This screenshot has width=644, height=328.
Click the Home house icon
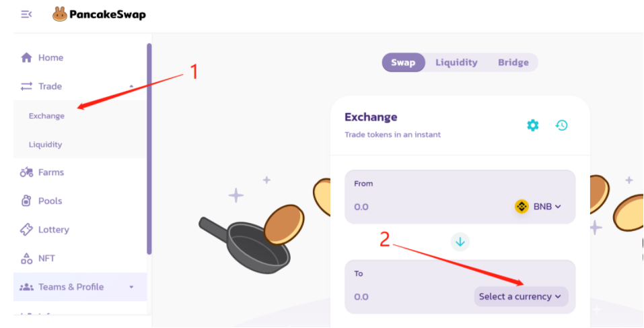click(27, 58)
